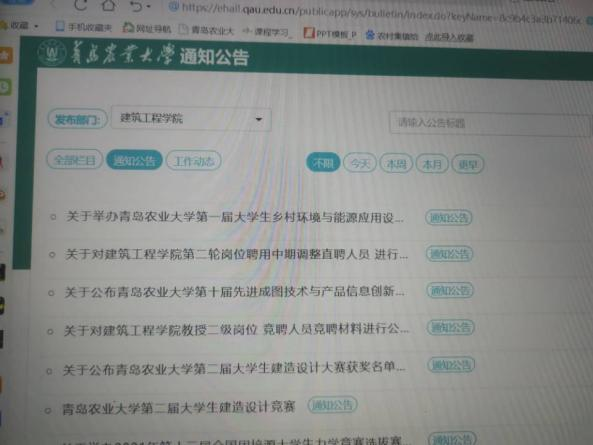Click 通知公告 tag beside 第二轮岗位聘用 notice
593x445 pixels.
(x=450, y=254)
